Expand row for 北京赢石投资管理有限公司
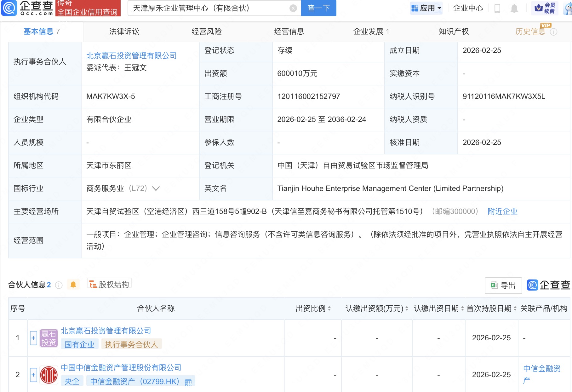 tap(33, 338)
